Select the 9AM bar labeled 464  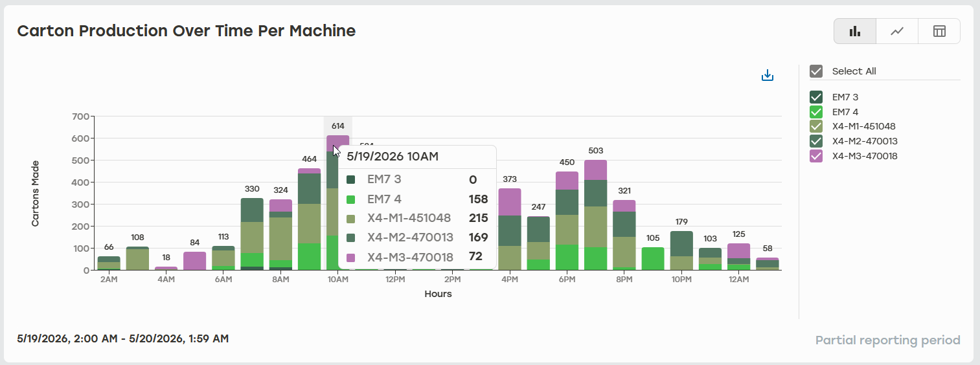click(x=309, y=219)
